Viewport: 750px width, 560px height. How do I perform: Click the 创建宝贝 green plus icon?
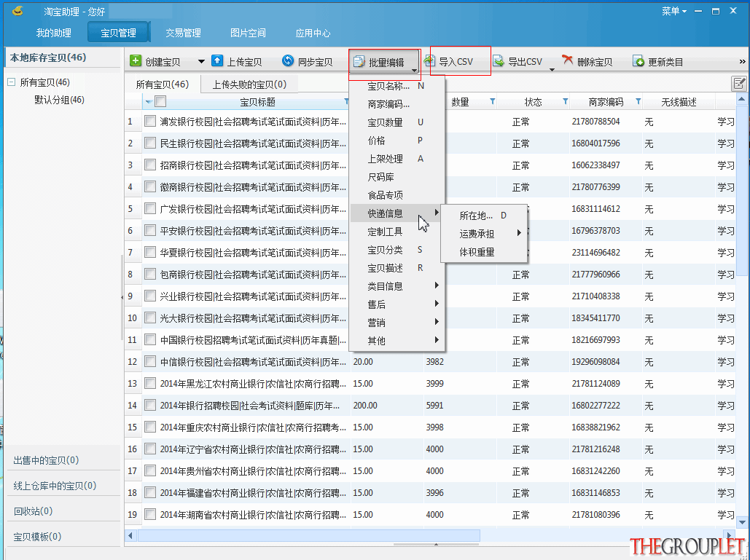point(136,60)
